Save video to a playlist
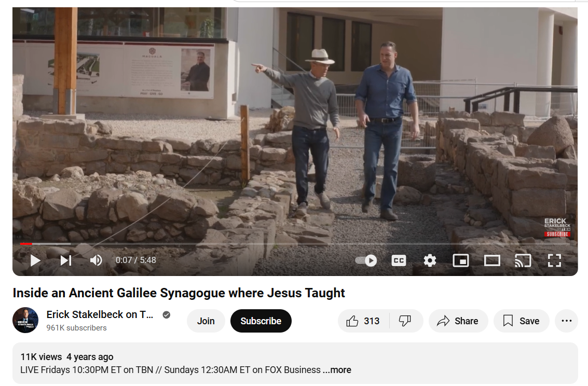This screenshot has height=386, width=588. [522, 321]
